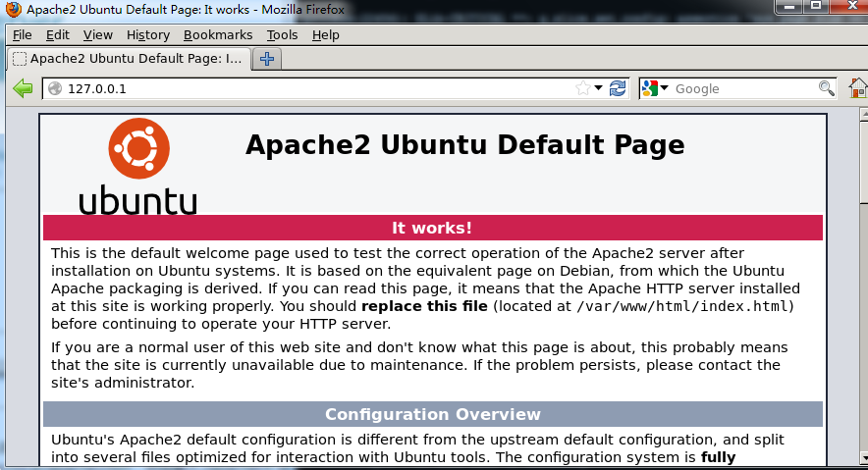This screenshot has width=868, height=470.
Task: Click the bold word 'fully'
Action: pos(718,458)
